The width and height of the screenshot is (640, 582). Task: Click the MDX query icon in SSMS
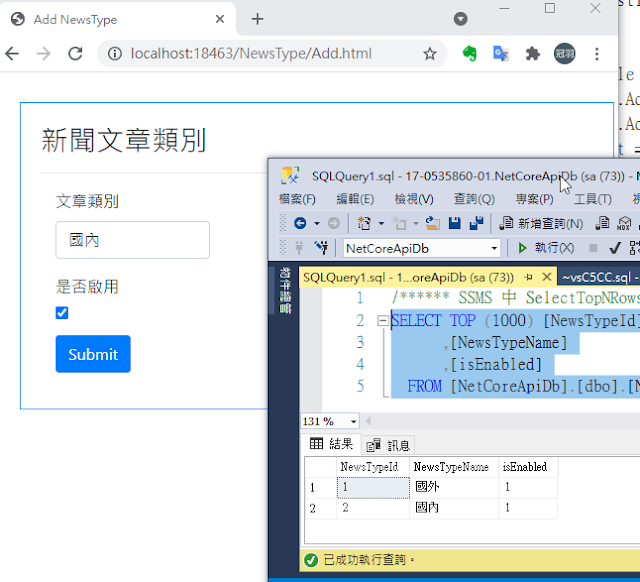pos(624,223)
